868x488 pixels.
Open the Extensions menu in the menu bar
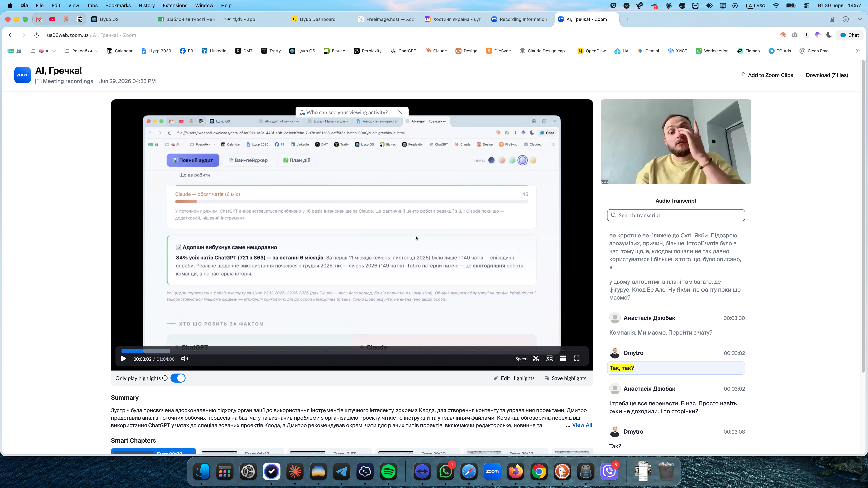tap(175, 5)
